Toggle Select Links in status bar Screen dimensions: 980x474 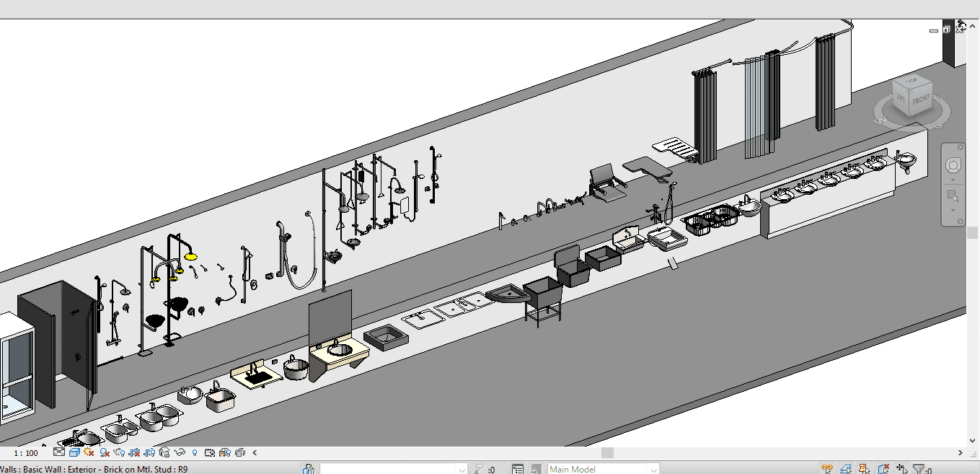[828, 469]
